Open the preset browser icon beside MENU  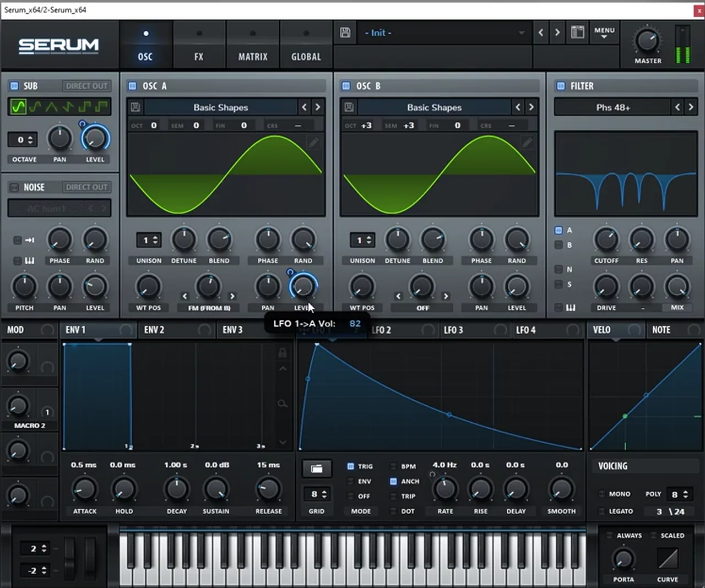tap(577, 32)
